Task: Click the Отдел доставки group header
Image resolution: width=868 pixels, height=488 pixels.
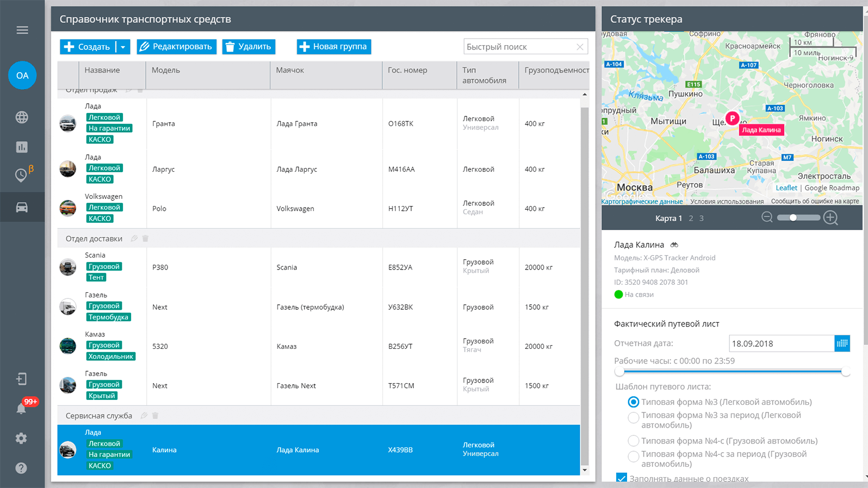Action: (x=319, y=239)
